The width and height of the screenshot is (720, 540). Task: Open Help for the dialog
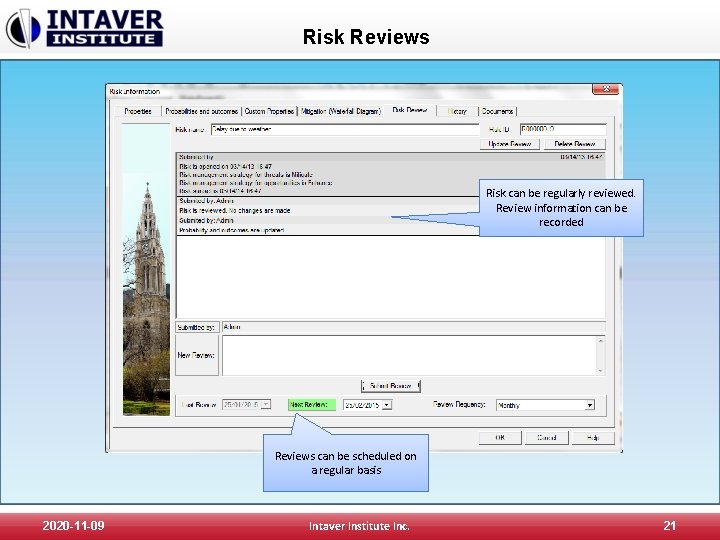[593, 438]
